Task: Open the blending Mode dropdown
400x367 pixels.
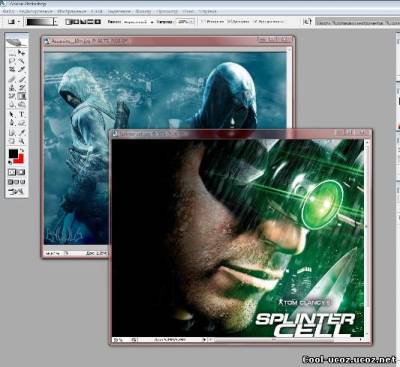Action: [139, 22]
